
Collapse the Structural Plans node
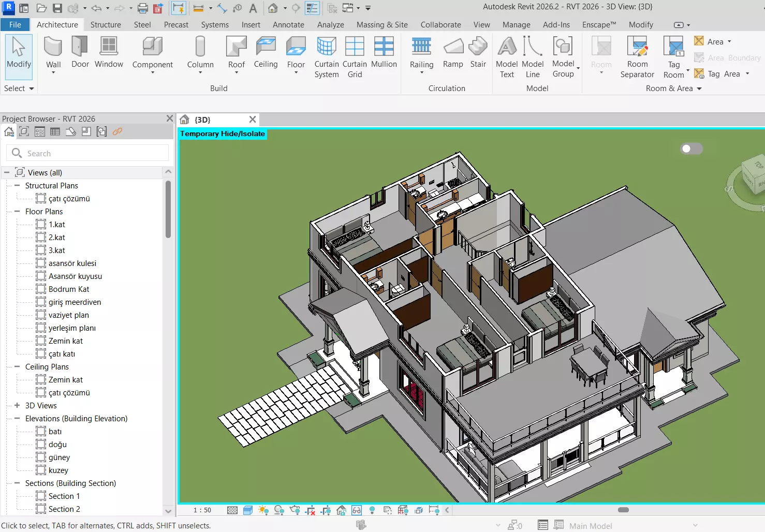point(17,185)
